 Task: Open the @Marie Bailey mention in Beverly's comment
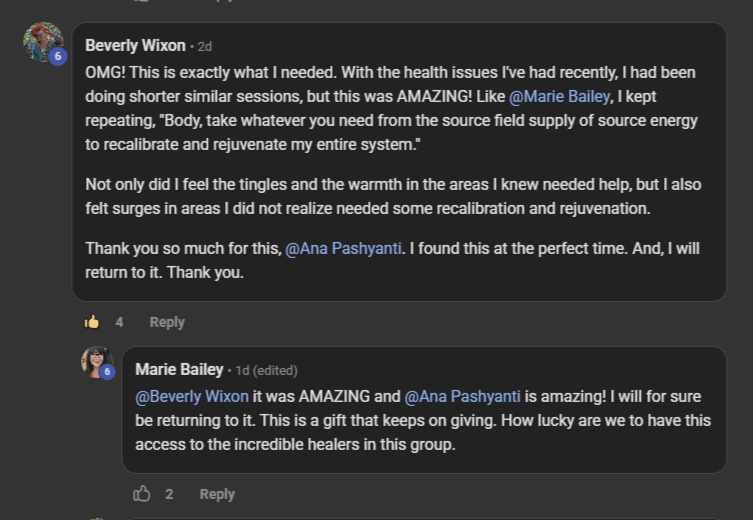[559, 97]
